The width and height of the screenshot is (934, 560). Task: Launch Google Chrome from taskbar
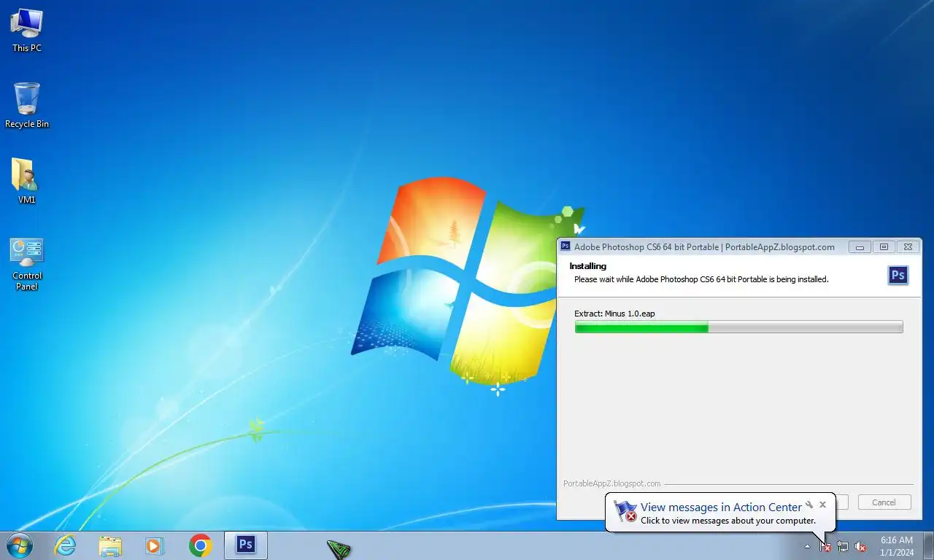pos(200,545)
